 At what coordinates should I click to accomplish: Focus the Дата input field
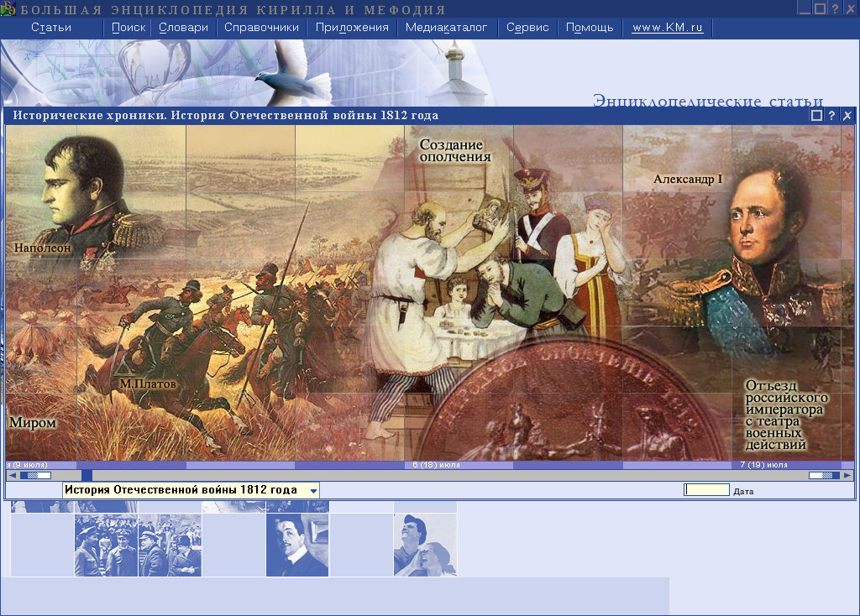click(x=707, y=490)
